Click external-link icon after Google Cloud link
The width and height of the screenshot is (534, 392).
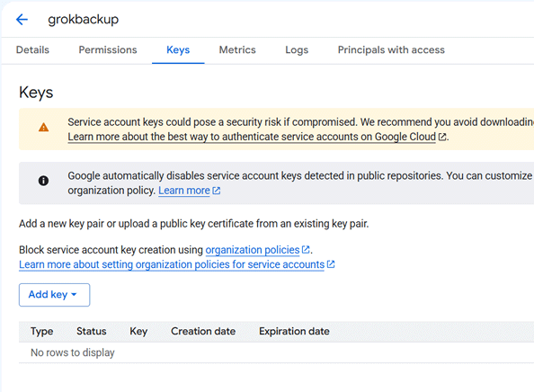point(442,137)
